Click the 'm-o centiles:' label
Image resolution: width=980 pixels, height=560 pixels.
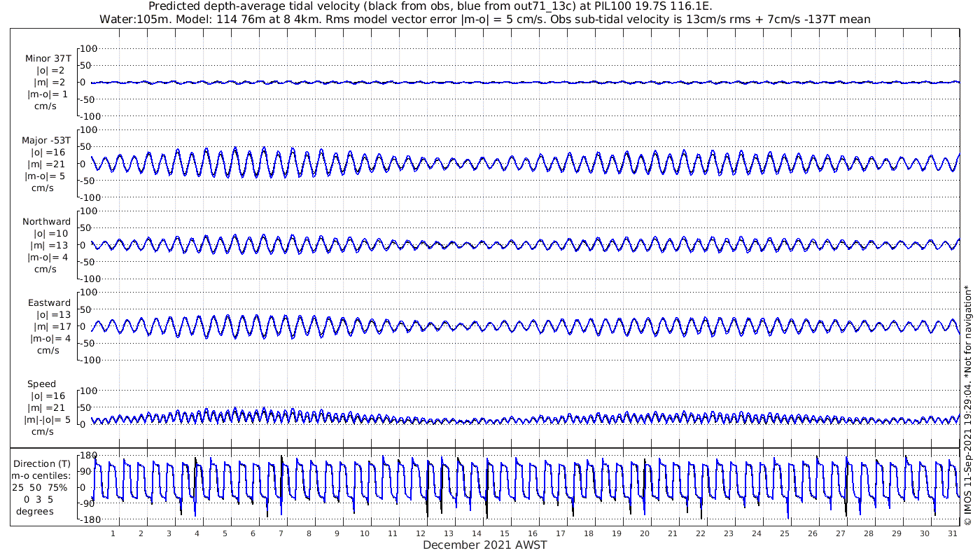[42, 475]
